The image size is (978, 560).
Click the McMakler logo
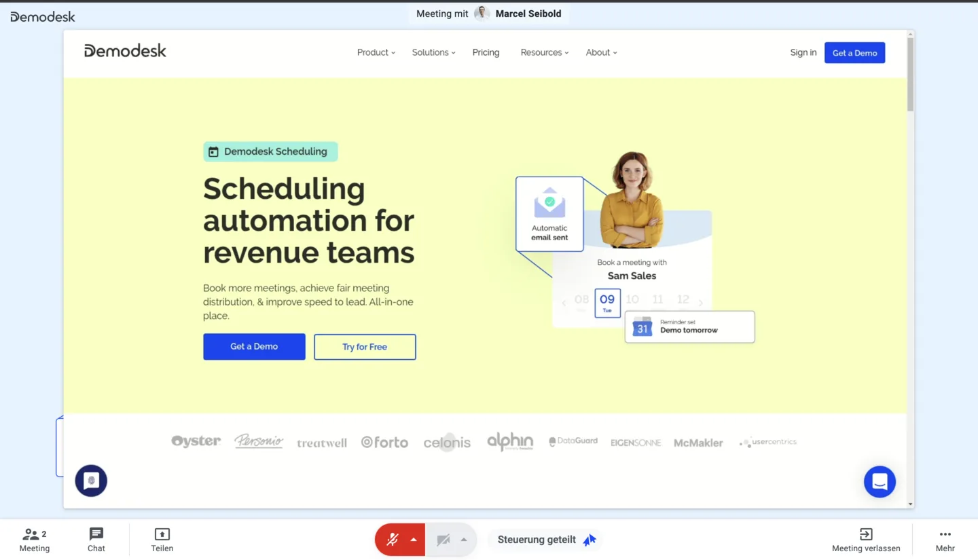(698, 443)
